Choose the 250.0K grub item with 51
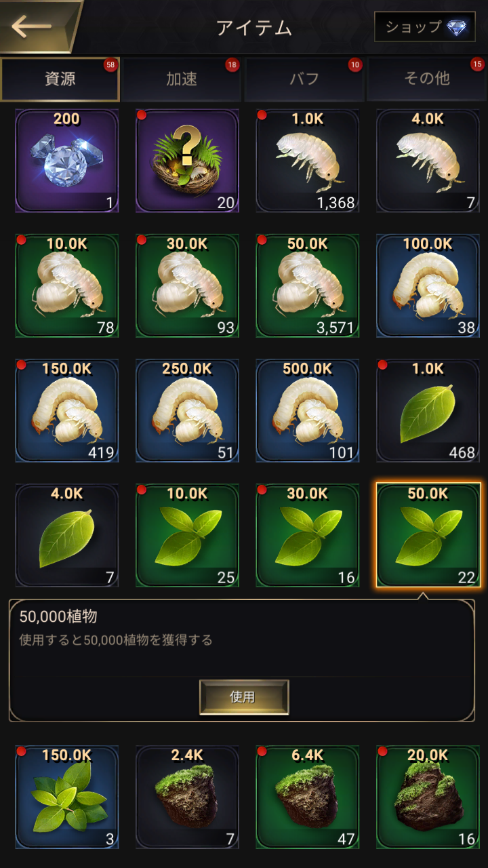 point(187,411)
